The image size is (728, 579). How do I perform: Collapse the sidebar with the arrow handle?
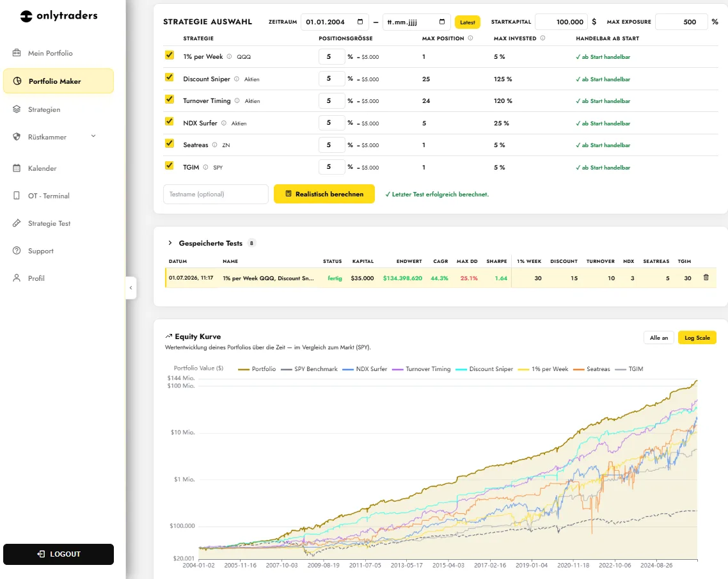click(x=131, y=288)
